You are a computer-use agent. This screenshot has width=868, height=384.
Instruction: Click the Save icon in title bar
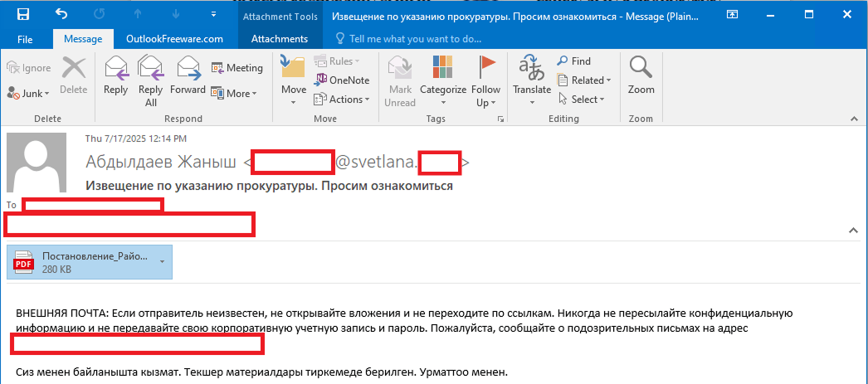[23, 14]
